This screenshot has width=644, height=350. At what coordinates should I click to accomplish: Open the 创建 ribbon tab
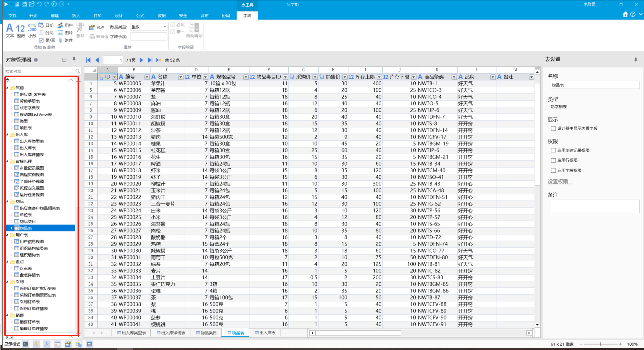click(x=55, y=16)
